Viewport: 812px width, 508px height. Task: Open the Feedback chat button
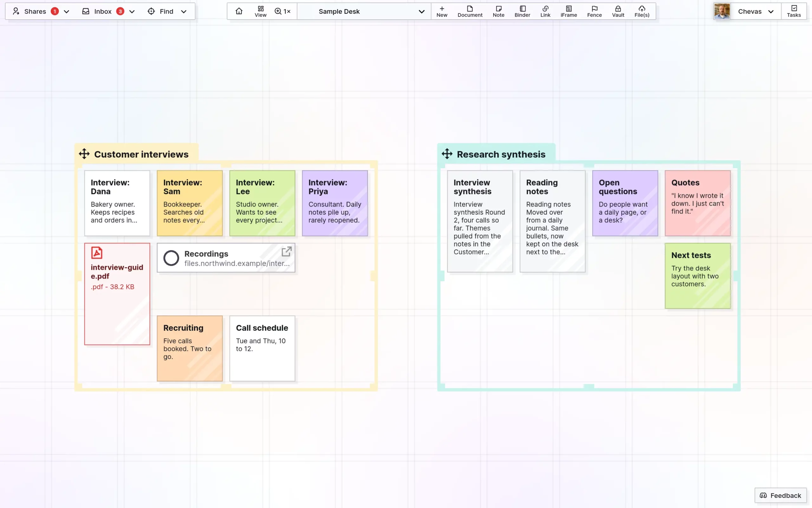tap(781, 495)
